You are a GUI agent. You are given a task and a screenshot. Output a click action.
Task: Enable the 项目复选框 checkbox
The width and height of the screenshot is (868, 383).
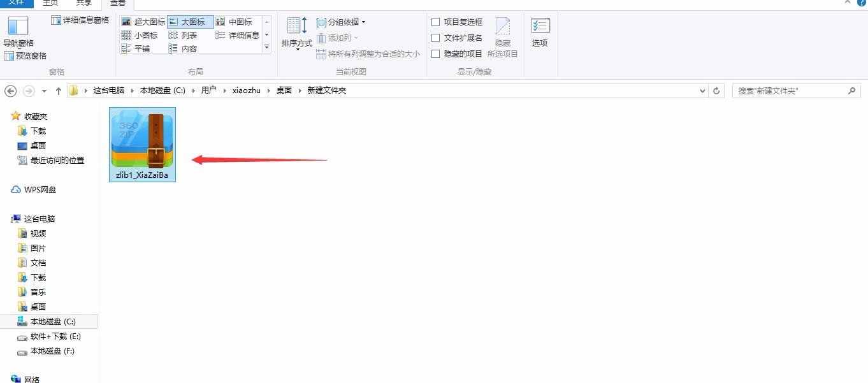coord(437,21)
